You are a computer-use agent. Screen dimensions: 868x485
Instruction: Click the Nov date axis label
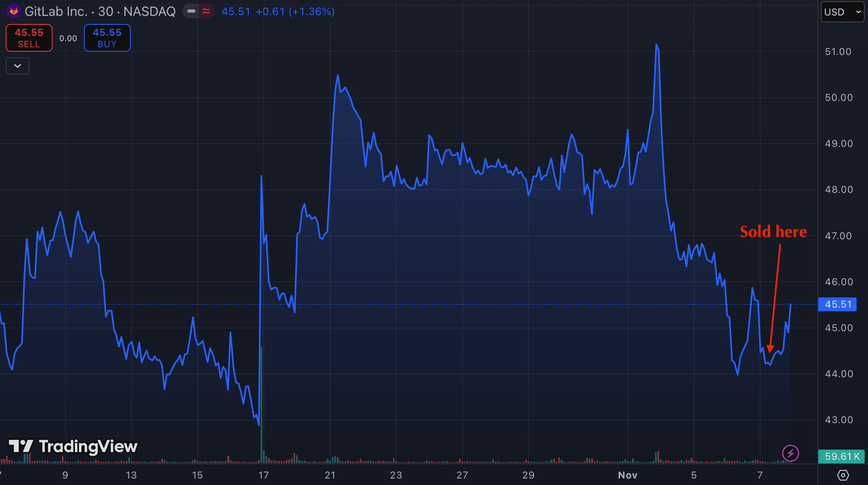(x=627, y=475)
